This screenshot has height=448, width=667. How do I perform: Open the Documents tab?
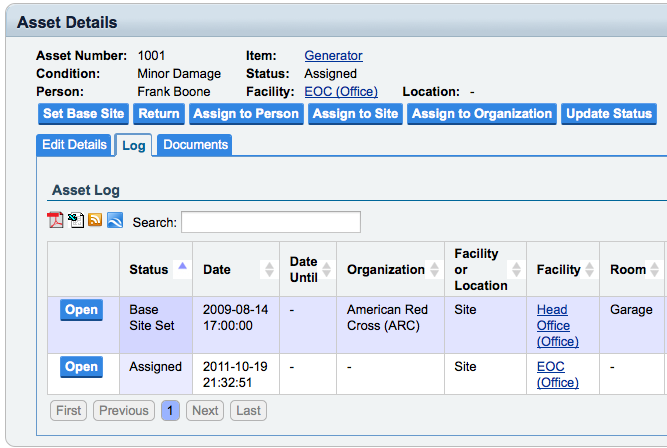196,145
